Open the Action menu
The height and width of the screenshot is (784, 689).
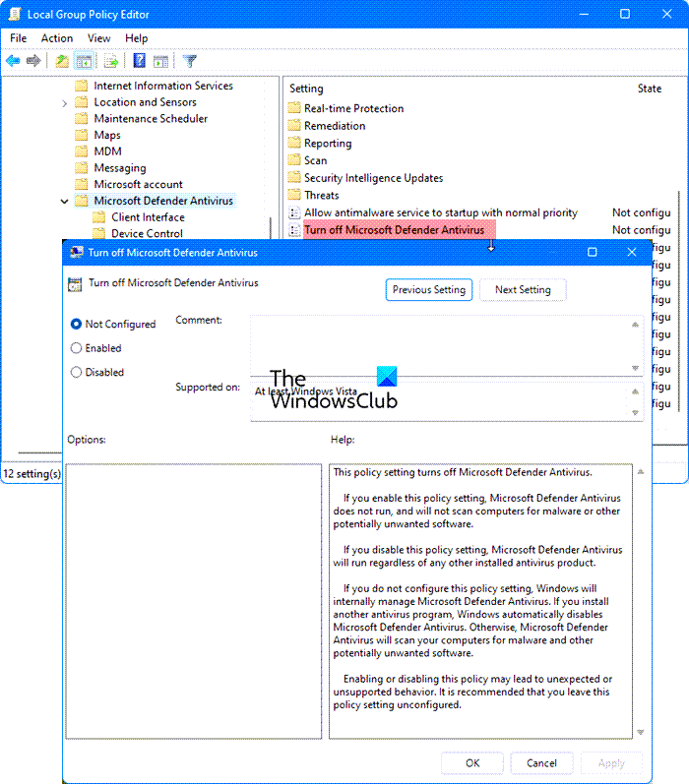tap(56, 38)
